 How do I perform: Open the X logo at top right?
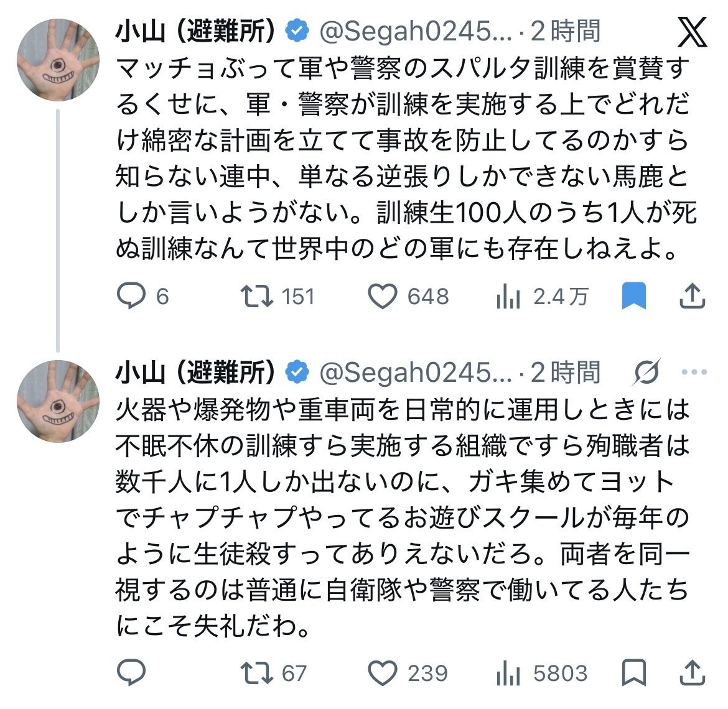[691, 34]
